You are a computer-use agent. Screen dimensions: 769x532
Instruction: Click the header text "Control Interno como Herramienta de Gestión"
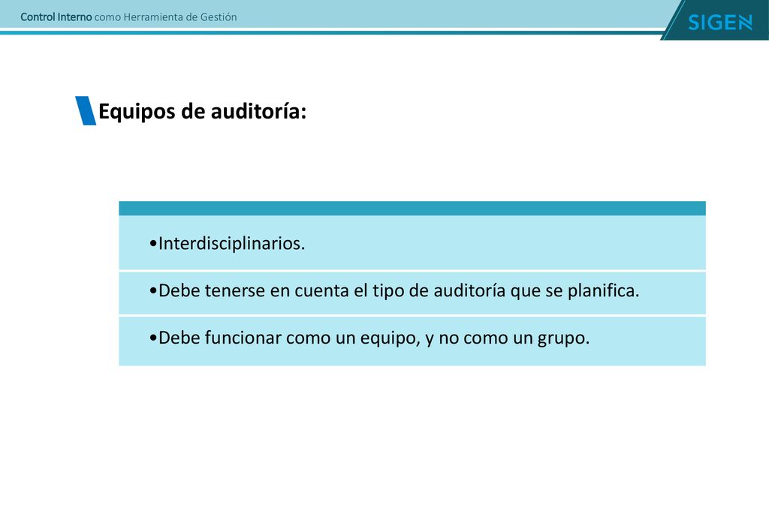[128, 17]
